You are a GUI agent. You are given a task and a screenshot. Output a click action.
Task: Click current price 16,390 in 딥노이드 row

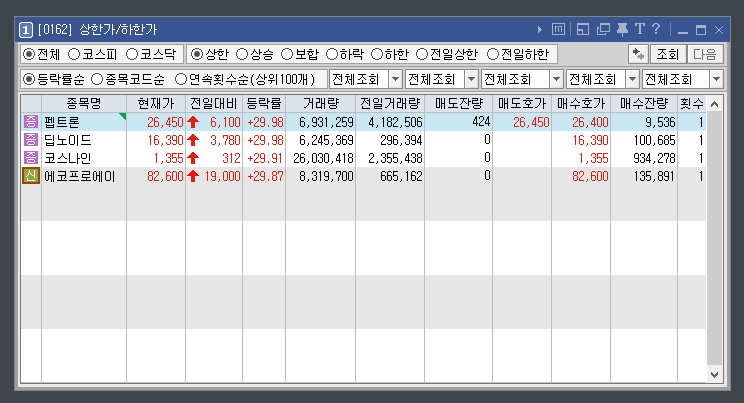click(x=165, y=141)
